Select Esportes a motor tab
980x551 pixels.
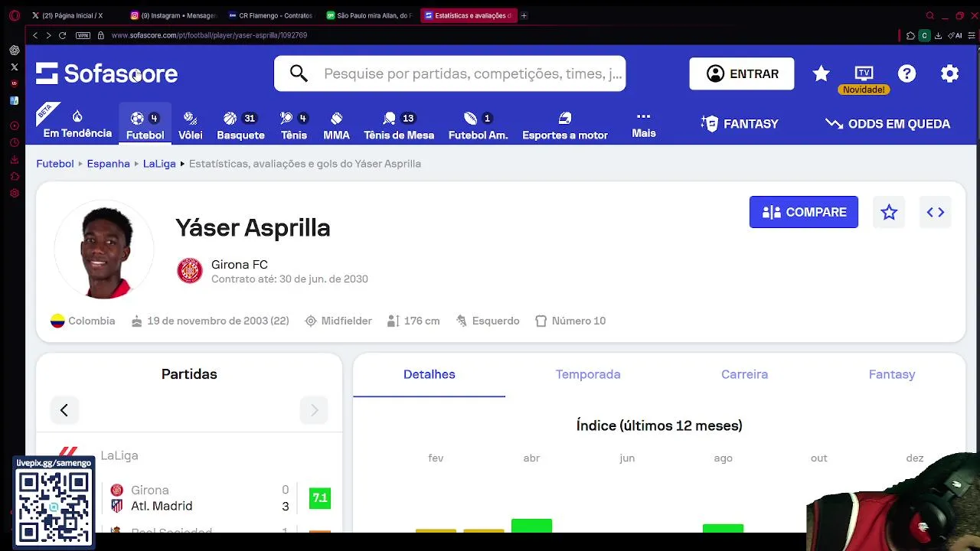click(x=565, y=126)
